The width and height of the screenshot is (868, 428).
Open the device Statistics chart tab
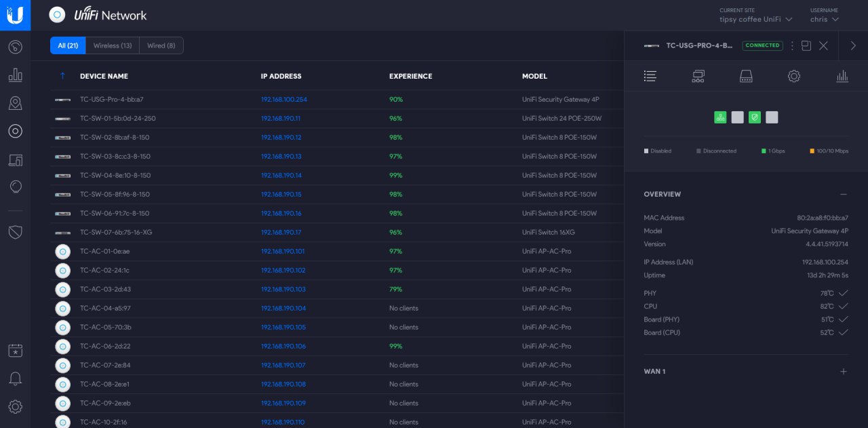coord(842,77)
